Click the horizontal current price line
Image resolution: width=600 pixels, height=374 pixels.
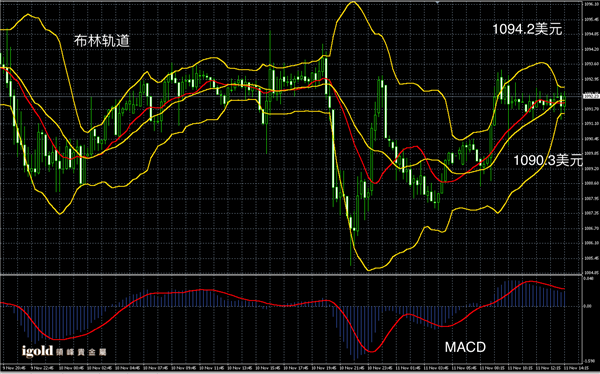291,96
